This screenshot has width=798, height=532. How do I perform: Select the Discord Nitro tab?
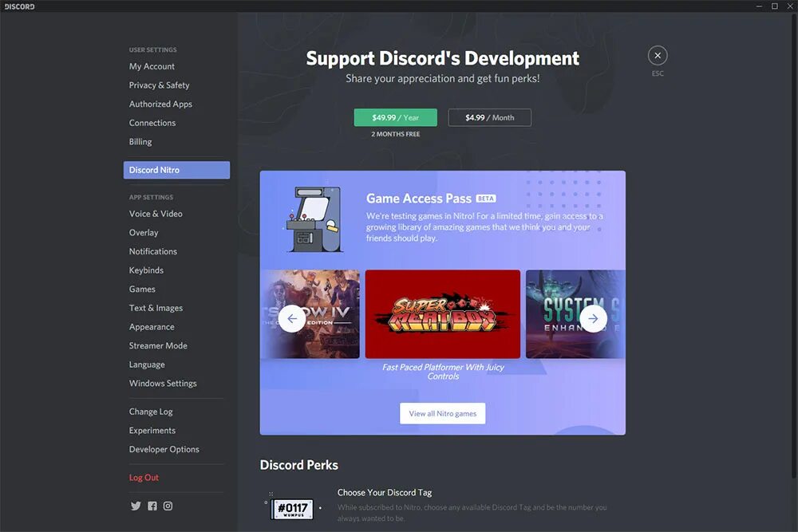(176, 170)
